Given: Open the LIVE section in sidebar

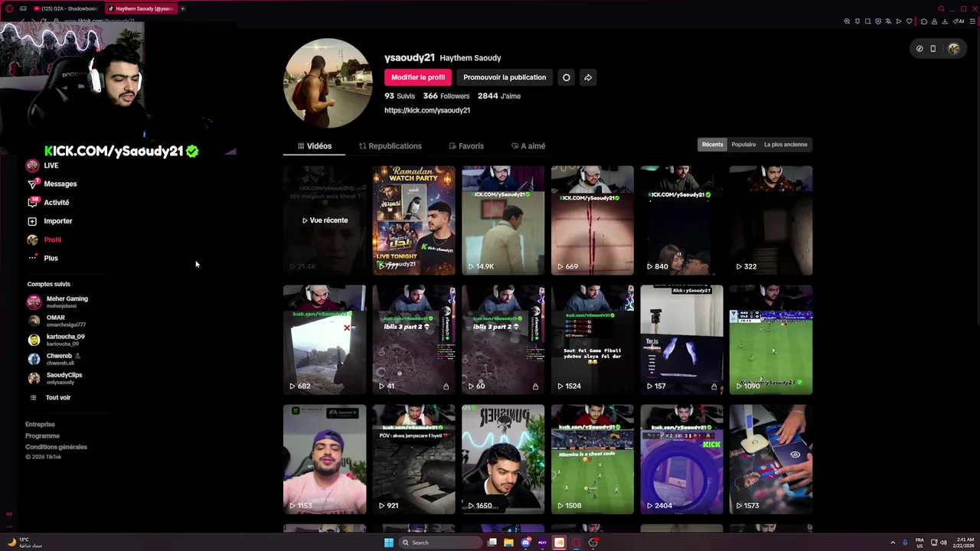Looking at the screenshot, I should coord(42,165).
